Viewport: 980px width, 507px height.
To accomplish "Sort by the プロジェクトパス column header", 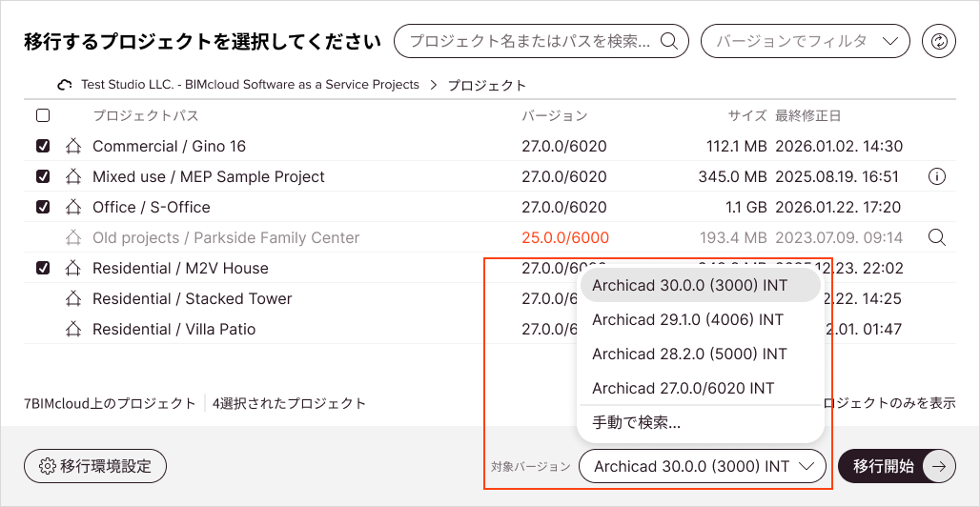I will pos(146,115).
